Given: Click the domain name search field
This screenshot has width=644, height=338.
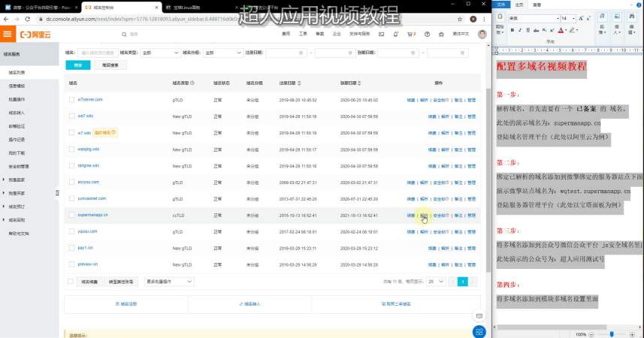Looking at the screenshot, I should [x=98, y=53].
